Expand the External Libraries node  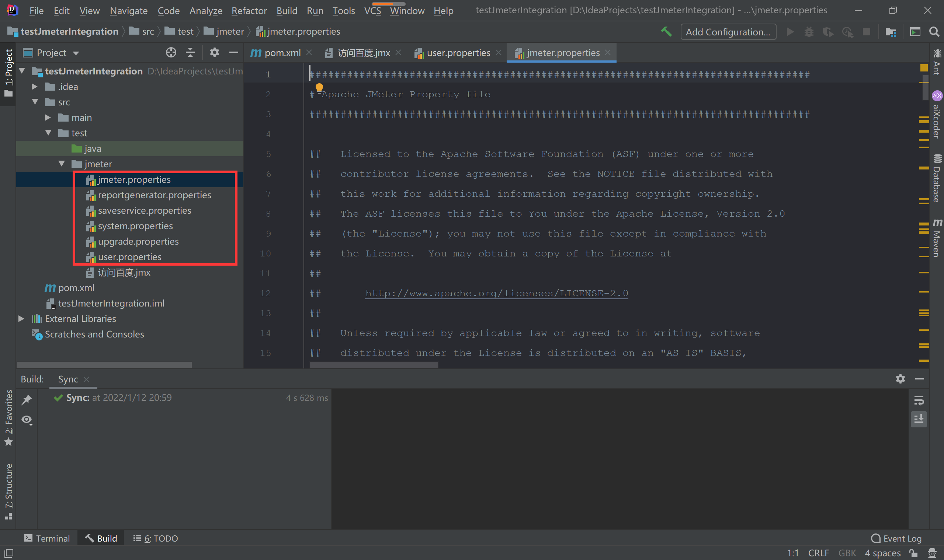pyautogui.click(x=21, y=319)
